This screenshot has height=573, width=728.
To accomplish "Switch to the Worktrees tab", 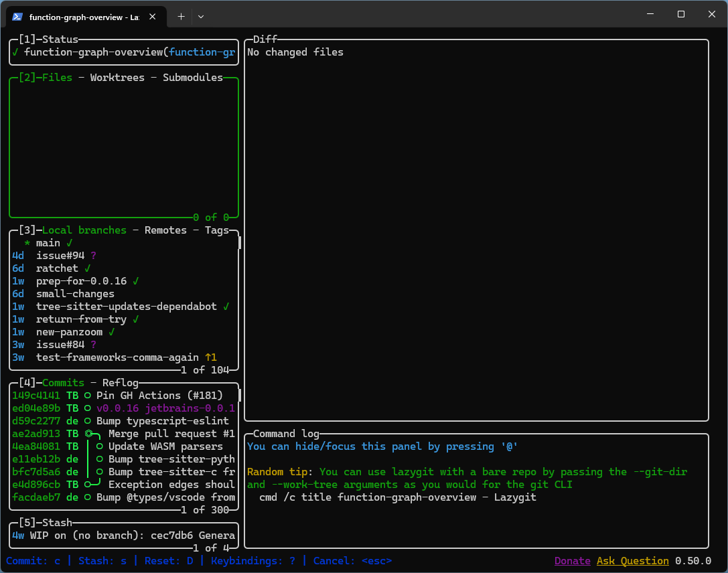I will coord(117,78).
